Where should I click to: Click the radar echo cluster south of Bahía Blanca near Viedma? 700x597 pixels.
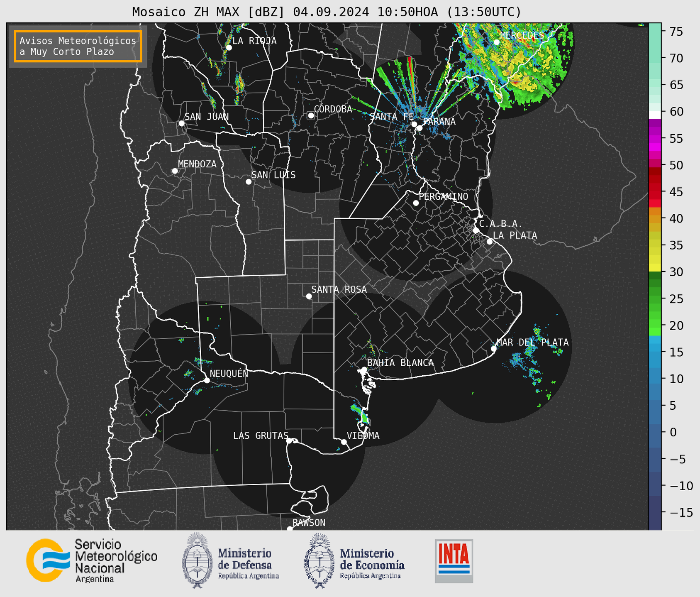click(x=360, y=413)
